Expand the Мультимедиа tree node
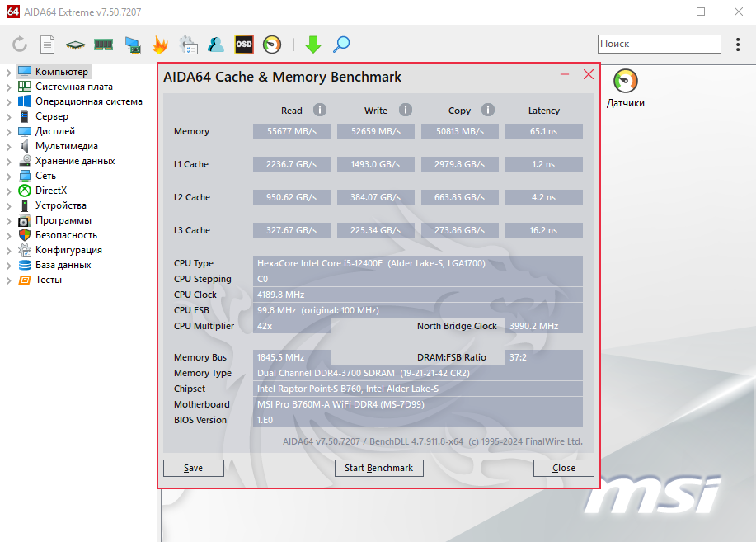Screen dimensions: 756x542 (x=9, y=147)
